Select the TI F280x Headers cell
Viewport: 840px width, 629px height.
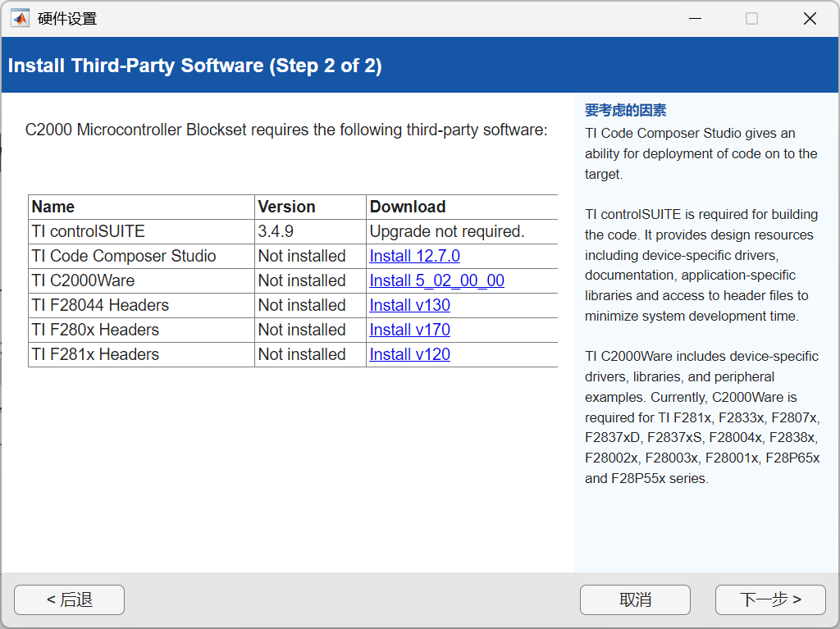(x=141, y=330)
